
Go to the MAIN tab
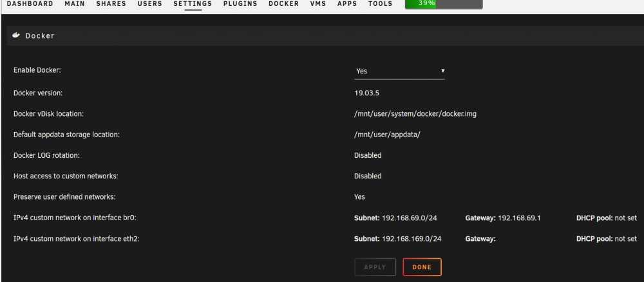pyautogui.click(x=75, y=4)
